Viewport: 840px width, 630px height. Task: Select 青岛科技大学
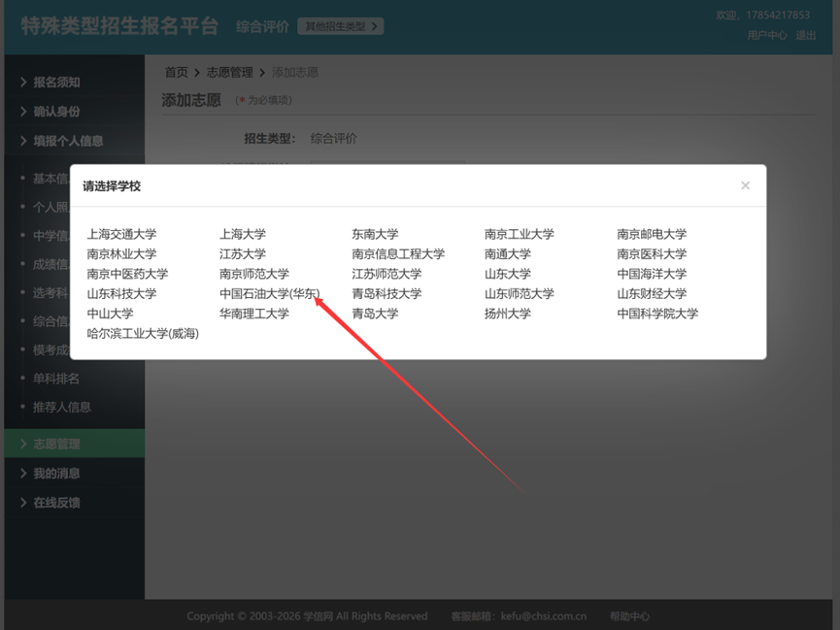pos(386,293)
